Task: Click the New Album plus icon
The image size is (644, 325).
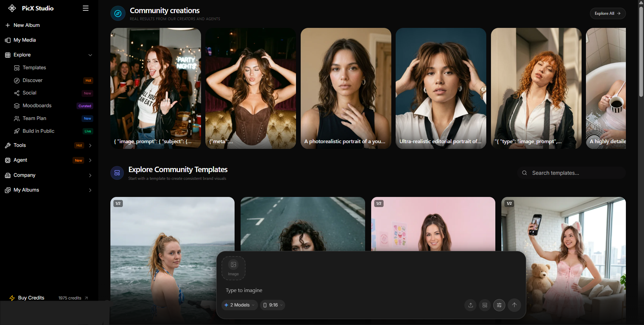Action: [8, 25]
